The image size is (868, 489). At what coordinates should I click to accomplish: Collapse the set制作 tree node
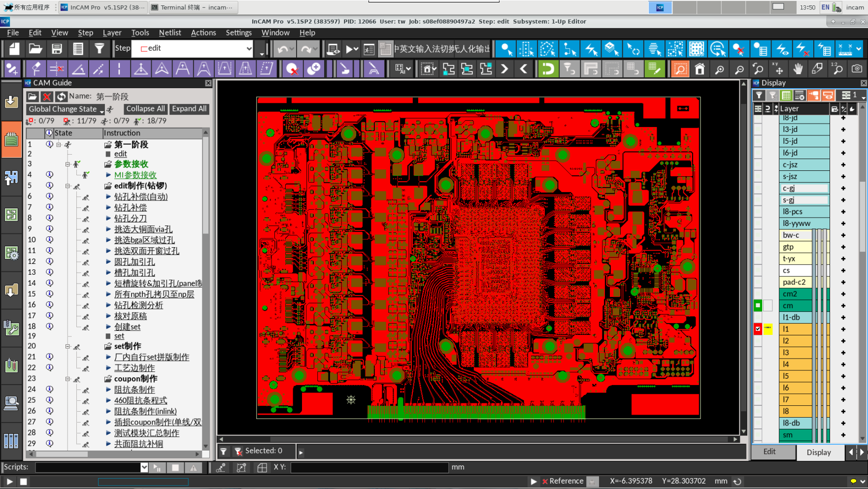tap(68, 346)
